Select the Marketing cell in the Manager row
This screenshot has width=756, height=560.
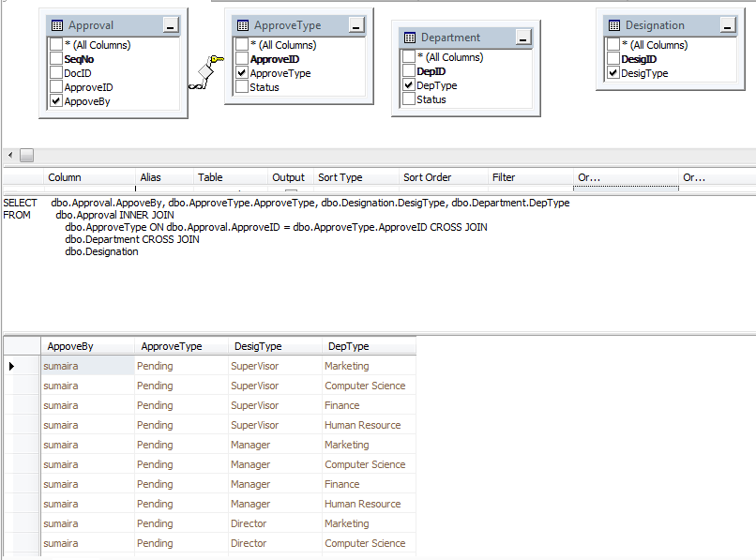[369, 446]
